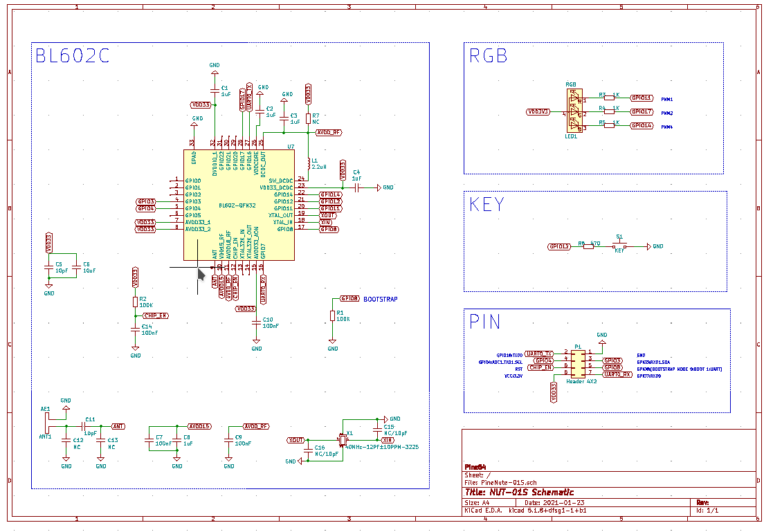The image size is (773, 532).
Task: Select inductor L1 2.2uH
Action: click(308, 164)
